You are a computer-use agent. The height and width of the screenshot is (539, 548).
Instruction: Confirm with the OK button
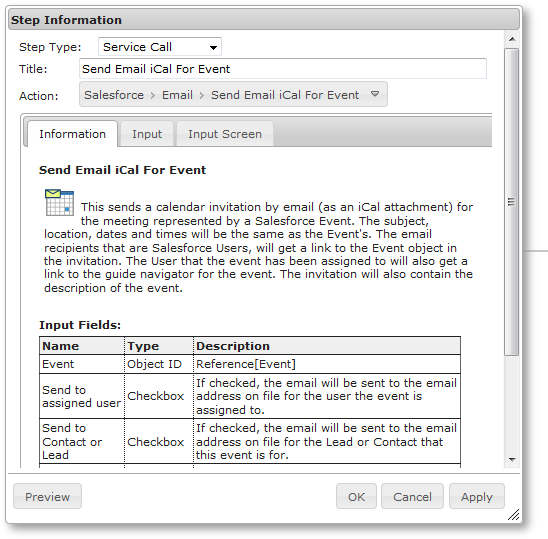[356, 496]
